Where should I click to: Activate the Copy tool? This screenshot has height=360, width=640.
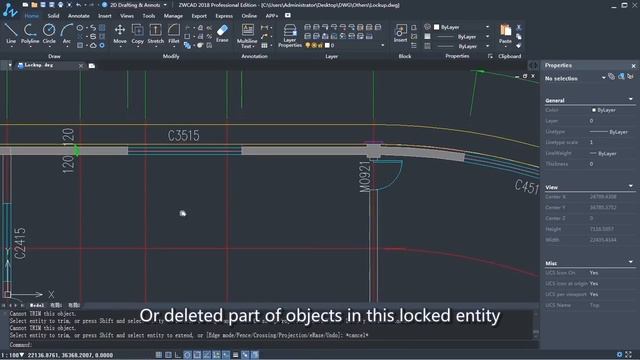[138, 33]
